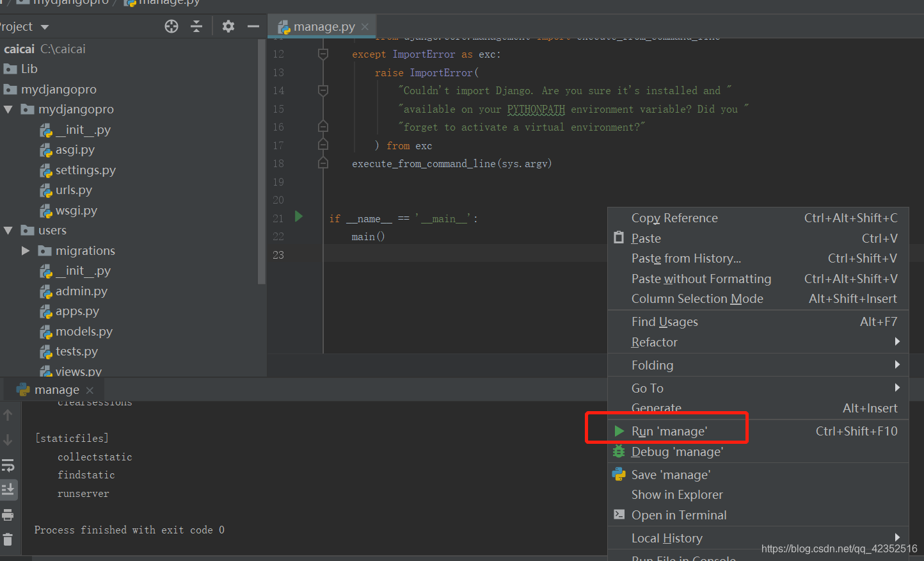This screenshot has height=561, width=924.
Task: Click the down-stack-trace arrow icon
Action: coord(8,440)
